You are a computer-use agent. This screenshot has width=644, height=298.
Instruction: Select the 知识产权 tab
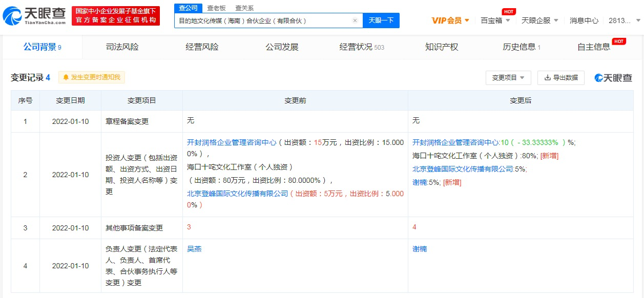[x=442, y=47]
